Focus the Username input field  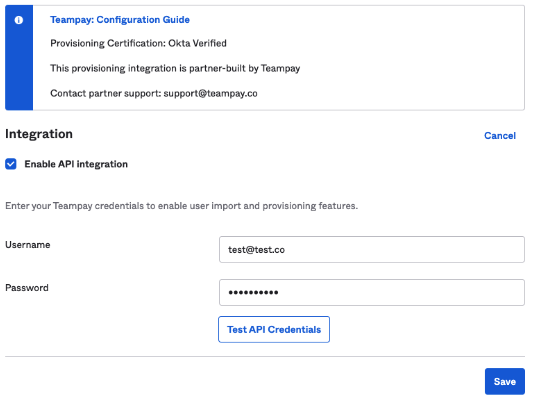click(372, 250)
